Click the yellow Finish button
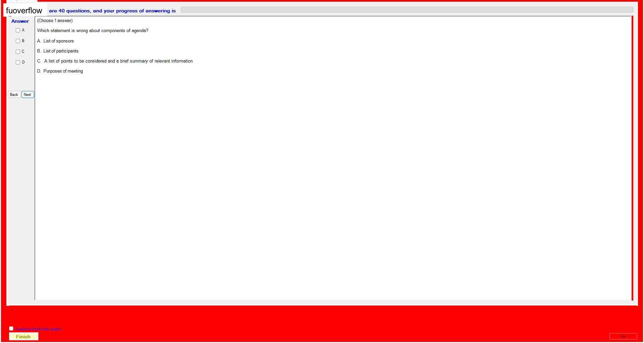The image size is (644, 343). click(x=23, y=337)
